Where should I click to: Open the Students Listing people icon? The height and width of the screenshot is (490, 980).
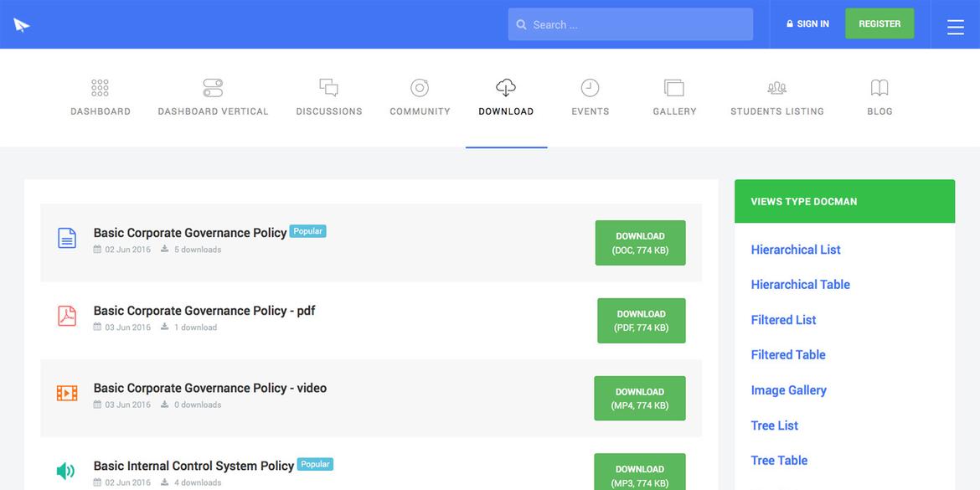(x=776, y=87)
